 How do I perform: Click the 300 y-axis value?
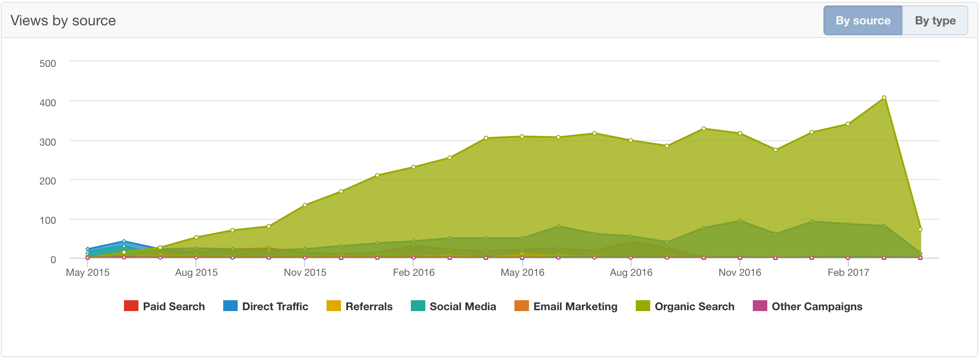(x=48, y=142)
